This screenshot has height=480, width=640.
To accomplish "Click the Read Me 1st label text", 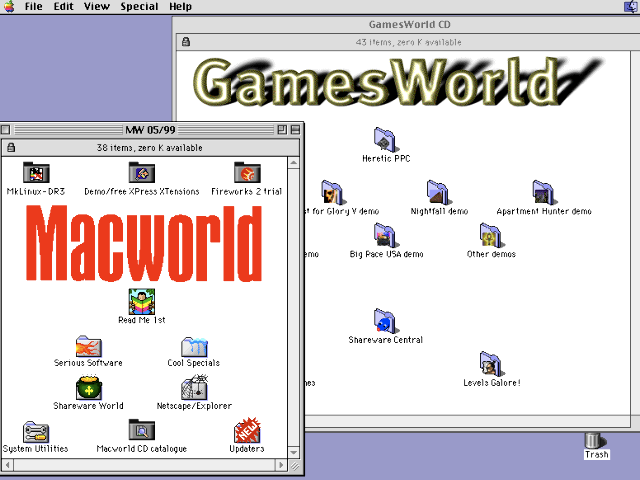I will click(x=142, y=320).
